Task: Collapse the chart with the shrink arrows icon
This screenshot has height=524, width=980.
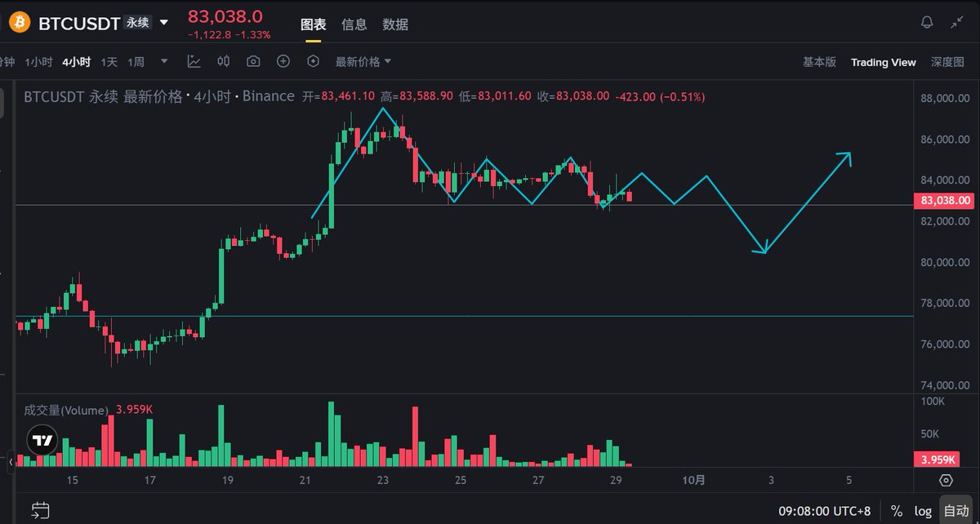Action: pos(957,23)
